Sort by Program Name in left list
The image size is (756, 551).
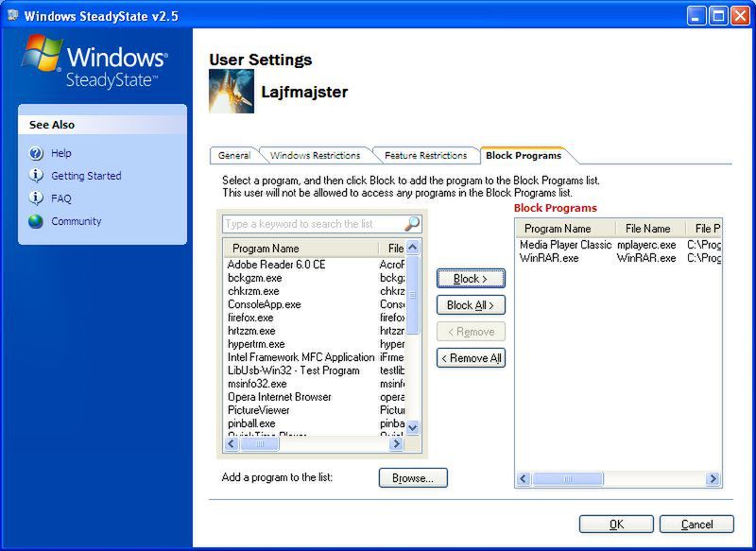(301, 249)
